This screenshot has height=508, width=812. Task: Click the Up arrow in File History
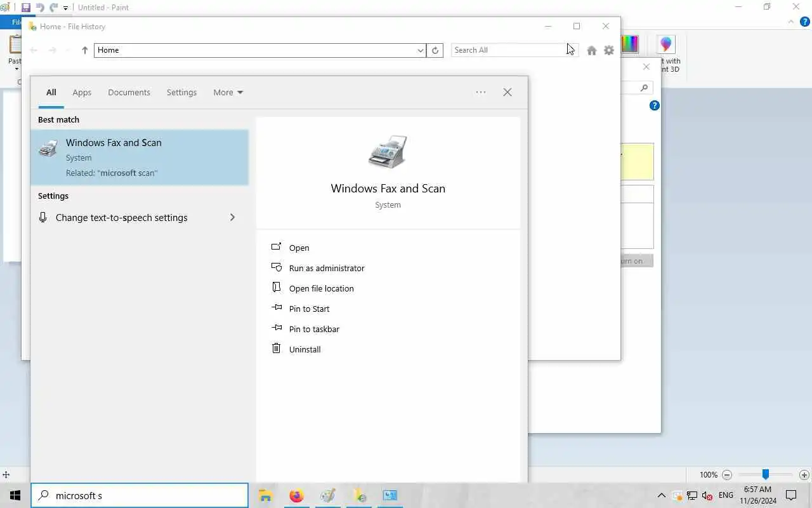(x=84, y=50)
